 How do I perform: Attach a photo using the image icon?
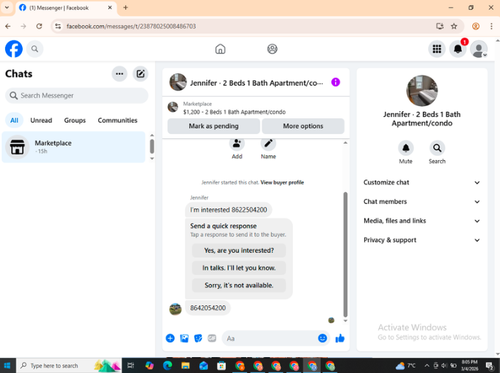[184, 338]
